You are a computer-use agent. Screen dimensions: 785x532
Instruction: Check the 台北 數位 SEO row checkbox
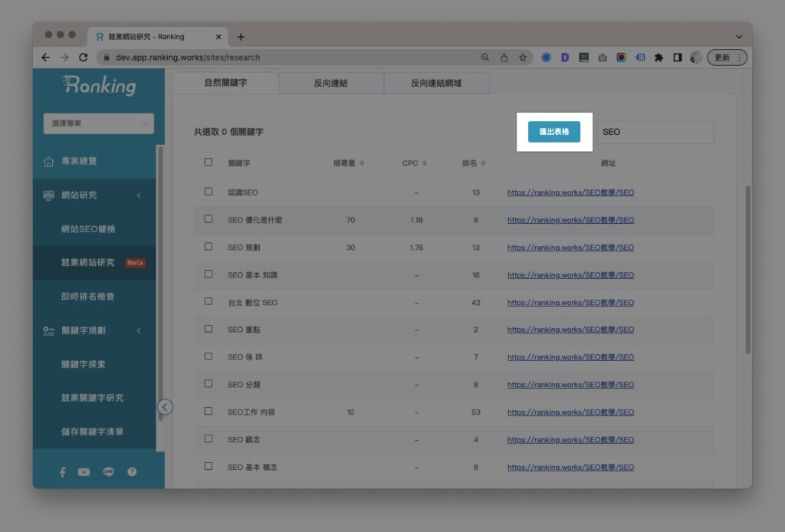tap(209, 301)
